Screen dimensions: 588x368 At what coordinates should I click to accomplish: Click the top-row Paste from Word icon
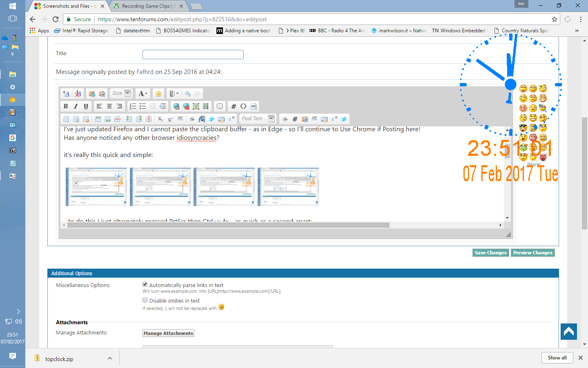pyautogui.click(x=102, y=94)
